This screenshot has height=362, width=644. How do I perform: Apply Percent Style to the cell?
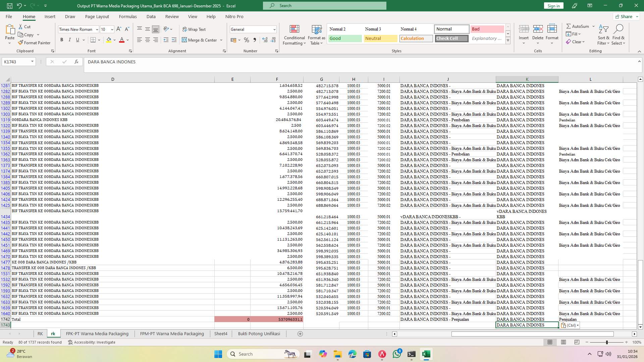(247, 40)
